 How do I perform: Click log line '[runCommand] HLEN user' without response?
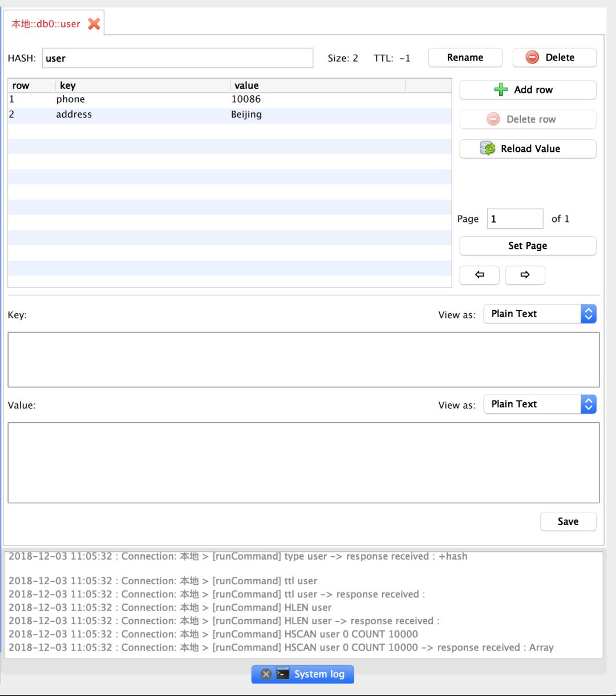pyautogui.click(x=170, y=608)
